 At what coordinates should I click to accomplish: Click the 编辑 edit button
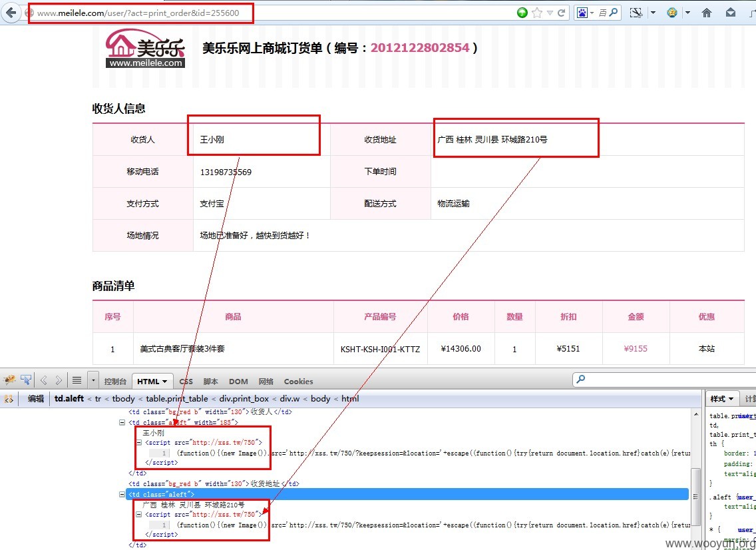36,398
